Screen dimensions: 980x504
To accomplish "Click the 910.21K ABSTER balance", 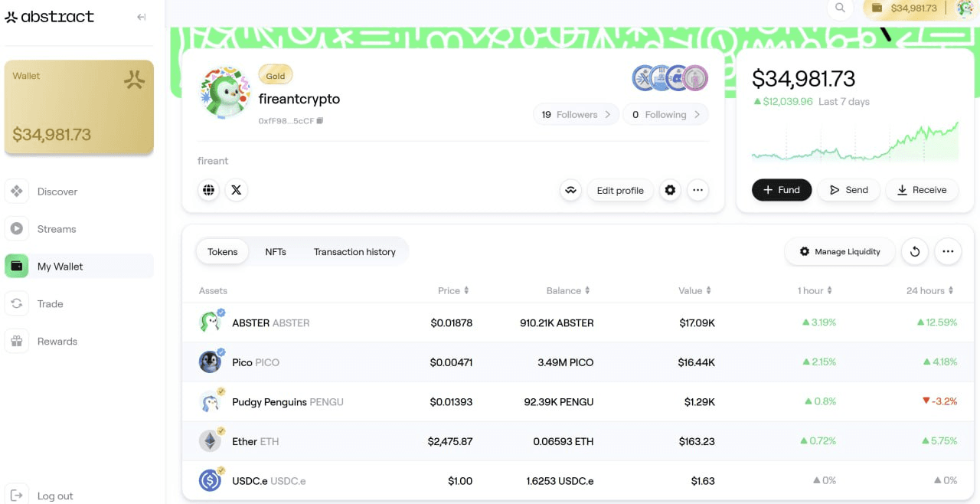I will tap(557, 323).
